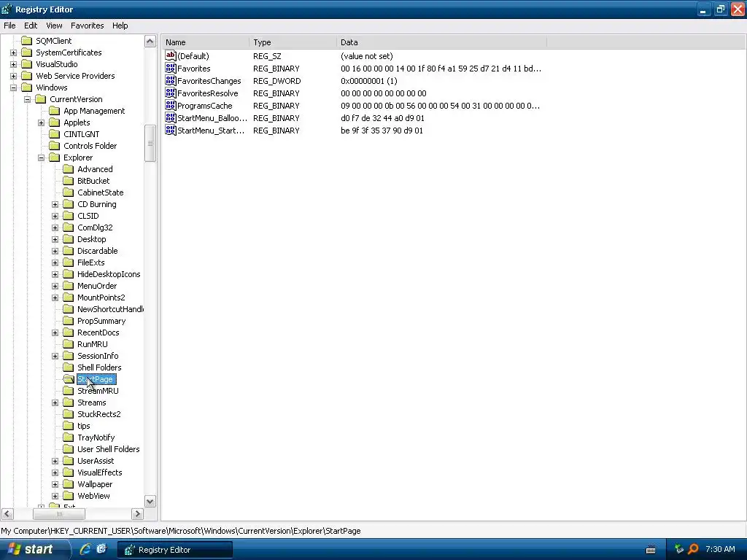
Task: Collapse the Windows key
Action: 13,87
